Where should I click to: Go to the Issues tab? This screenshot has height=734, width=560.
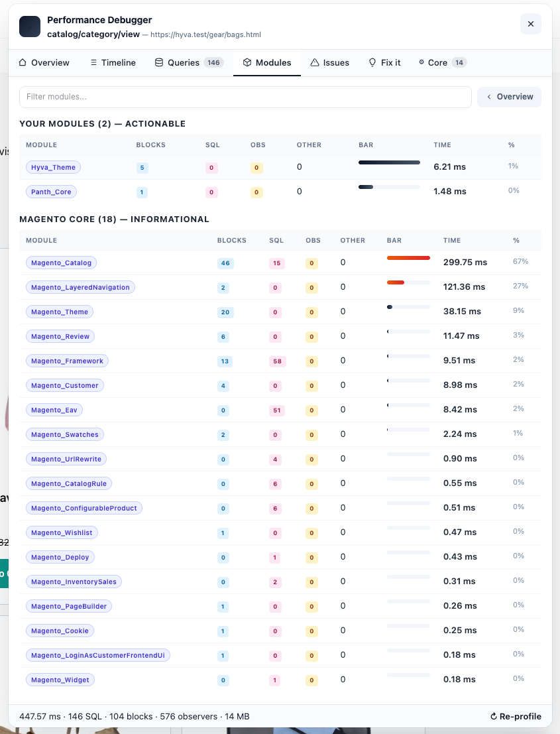(x=330, y=63)
